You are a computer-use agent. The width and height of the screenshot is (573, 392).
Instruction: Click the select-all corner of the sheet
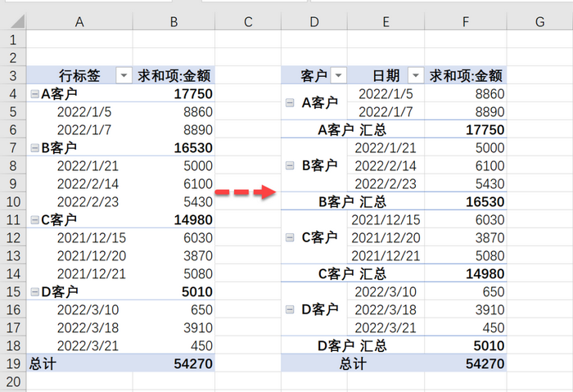pos(13,22)
